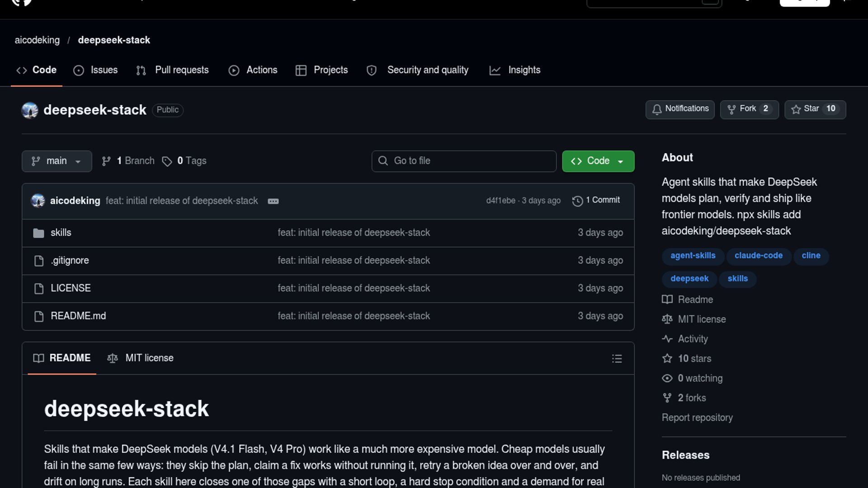The image size is (868, 488).
Task: Expand the green Code dropdown button
Action: click(598, 161)
